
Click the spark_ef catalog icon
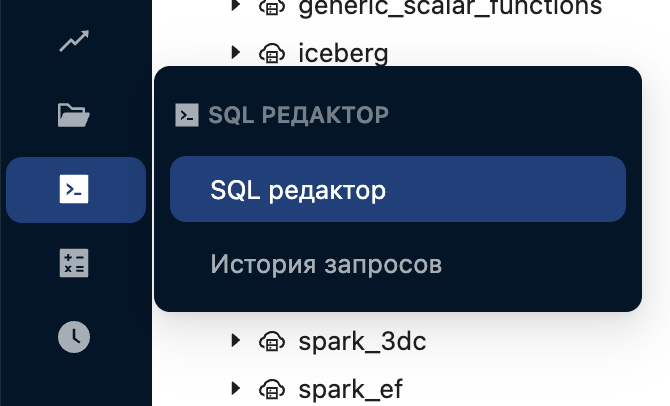pos(271,388)
